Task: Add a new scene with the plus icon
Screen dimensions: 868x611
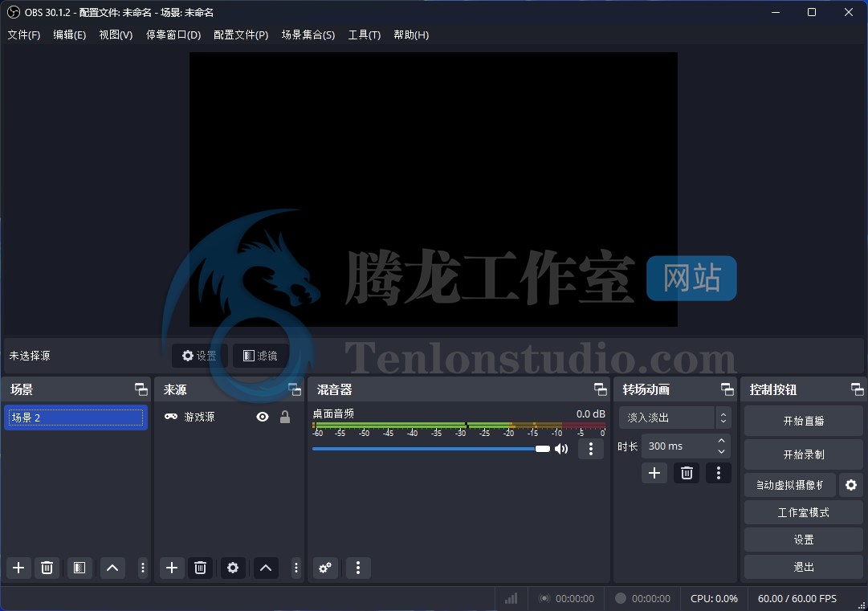Action: (x=18, y=568)
